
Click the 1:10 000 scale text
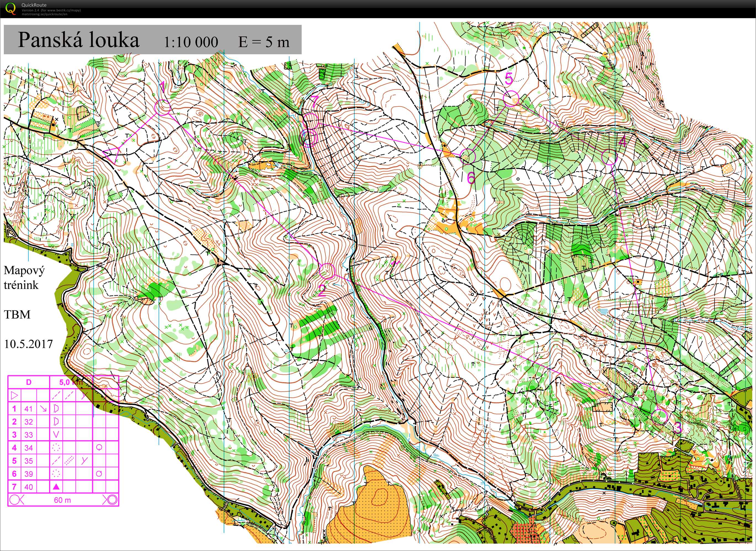pos(191,42)
